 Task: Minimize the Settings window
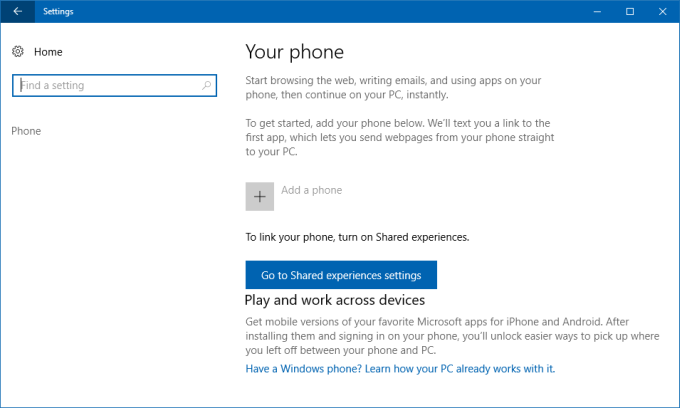(x=597, y=11)
